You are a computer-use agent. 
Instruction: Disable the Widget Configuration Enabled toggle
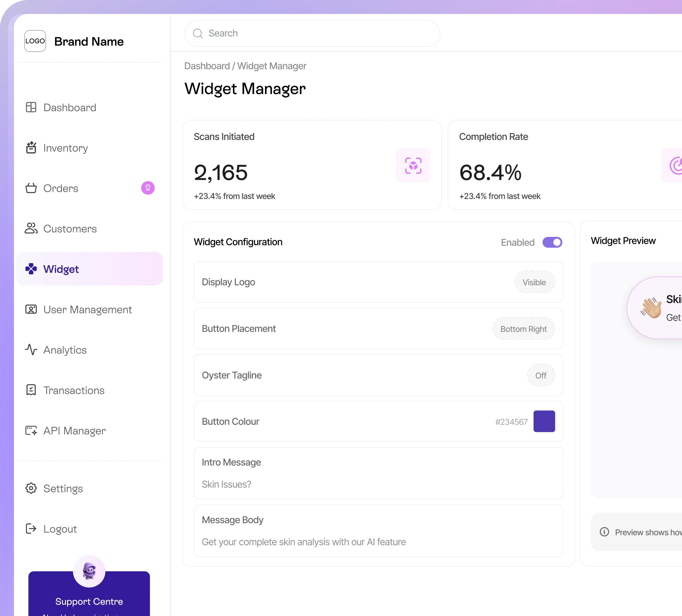pos(552,242)
